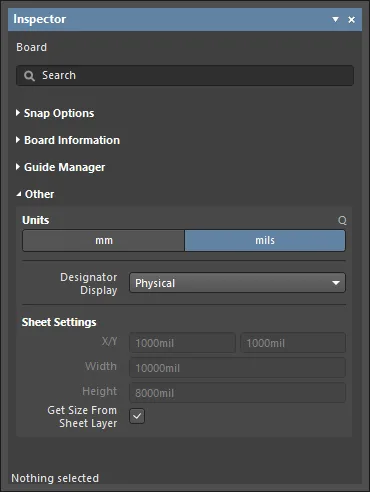
Task: Click the search magnifier icon
Action: 29,76
